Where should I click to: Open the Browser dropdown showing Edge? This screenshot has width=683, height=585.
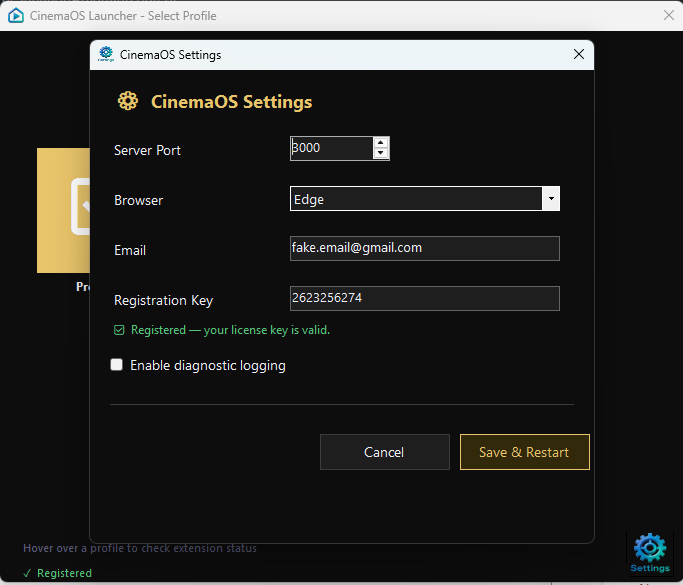point(425,199)
